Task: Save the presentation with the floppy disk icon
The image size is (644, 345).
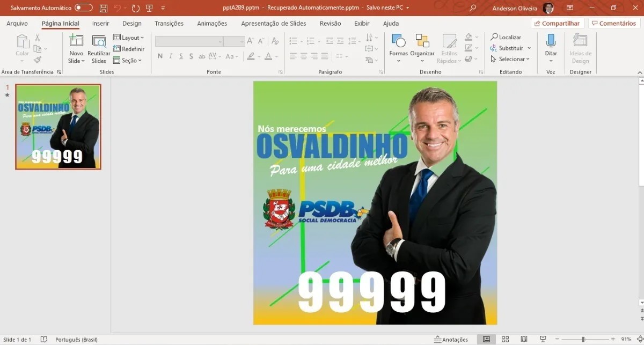Action: [104, 8]
